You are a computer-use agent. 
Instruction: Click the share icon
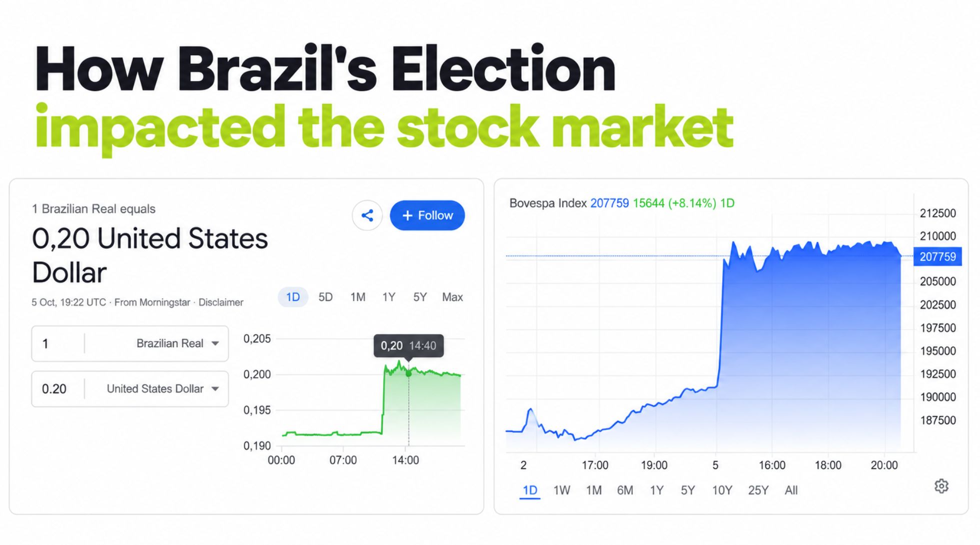tap(367, 215)
